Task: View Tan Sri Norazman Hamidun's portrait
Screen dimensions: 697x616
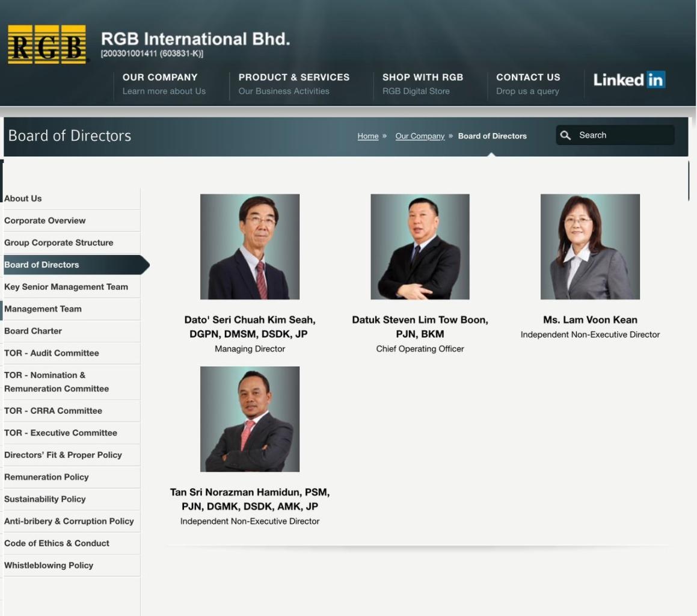Action: pyautogui.click(x=250, y=419)
